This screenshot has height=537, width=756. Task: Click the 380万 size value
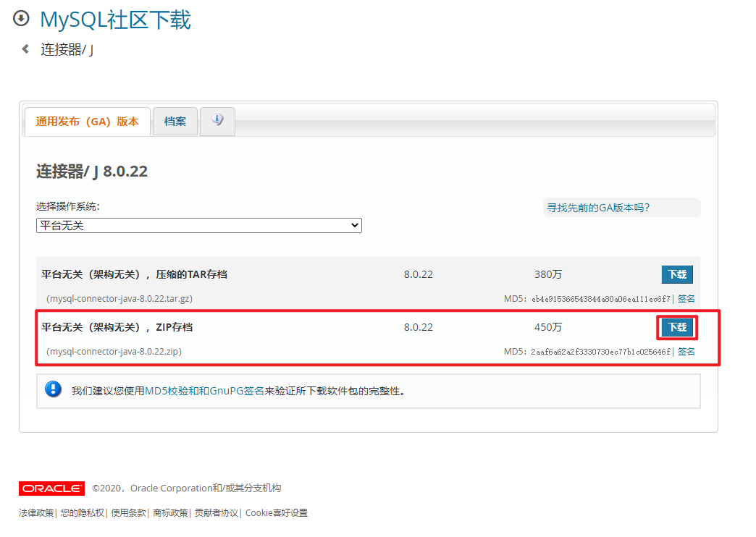tap(548, 274)
